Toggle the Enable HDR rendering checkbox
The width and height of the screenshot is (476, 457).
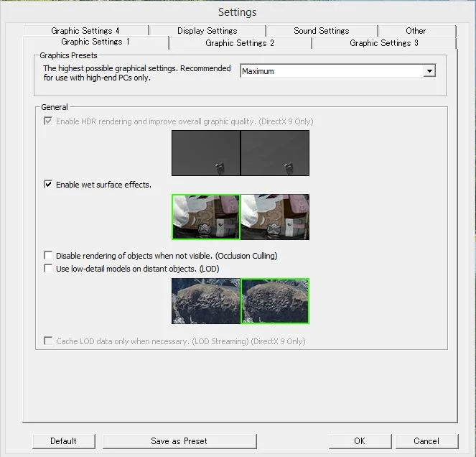48,121
